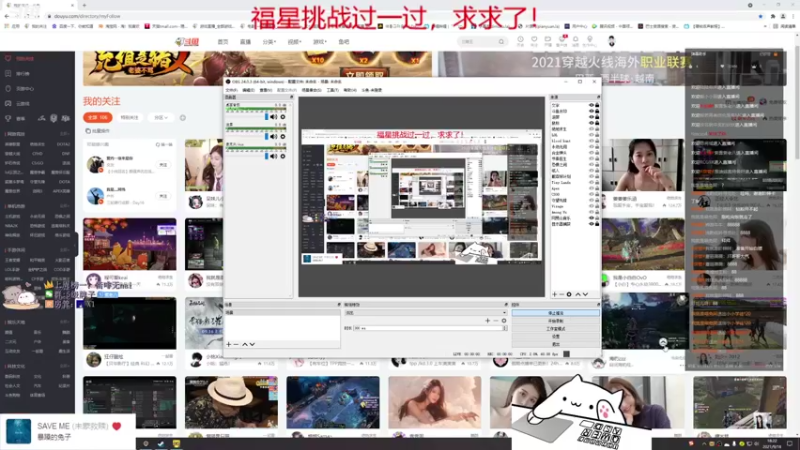The width and height of the screenshot is (800, 450).
Task: Toggle visibility eye of 文字 source
Action: [x=591, y=105]
